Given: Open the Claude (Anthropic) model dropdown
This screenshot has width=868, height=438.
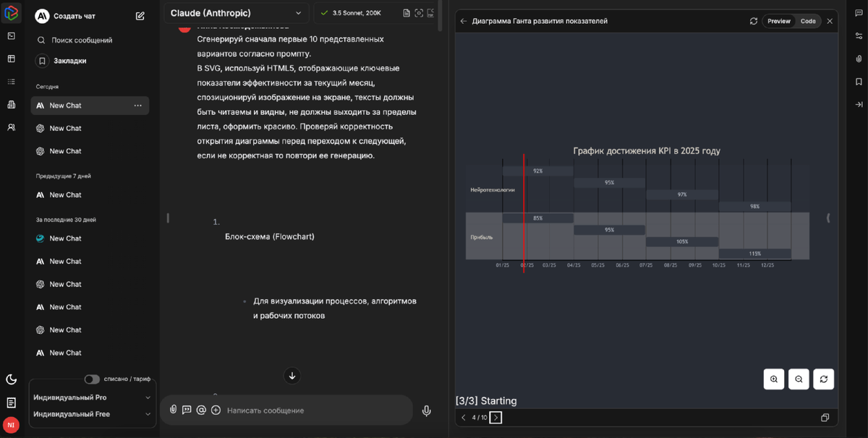Looking at the screenshot, I should pos(237,13).
